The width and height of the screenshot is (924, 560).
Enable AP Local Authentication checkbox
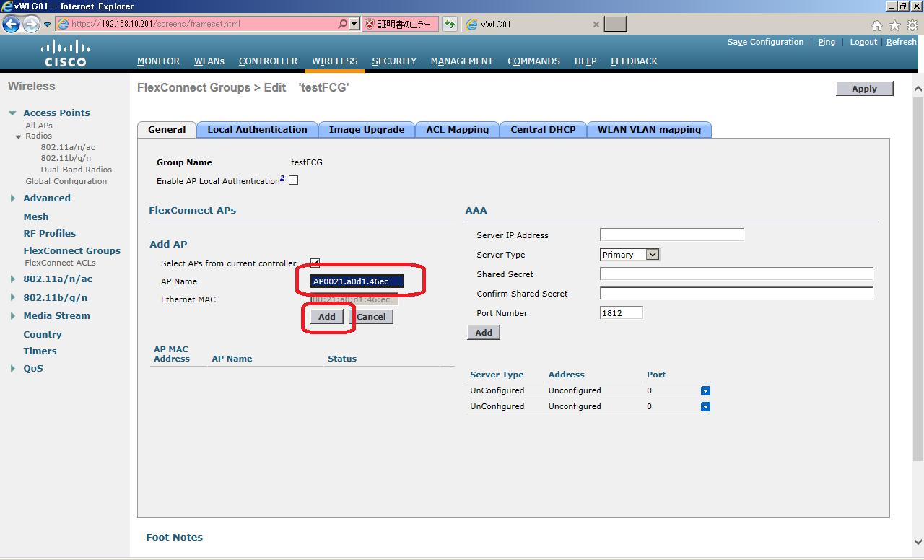tap(293, 180)
